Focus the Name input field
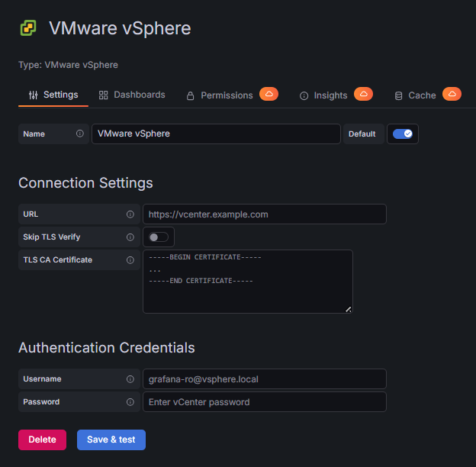Screen dimensions: 476x467 click(216, 134)
